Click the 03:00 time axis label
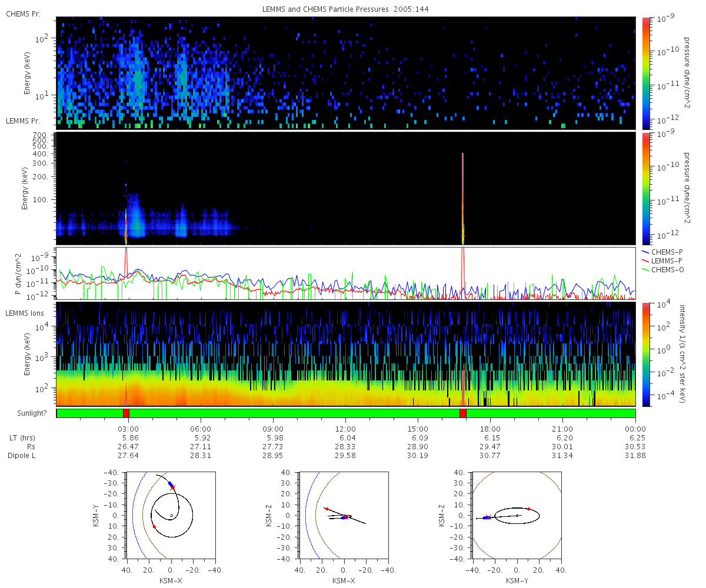Screen dimensions: 706x588 click(128, 429)
